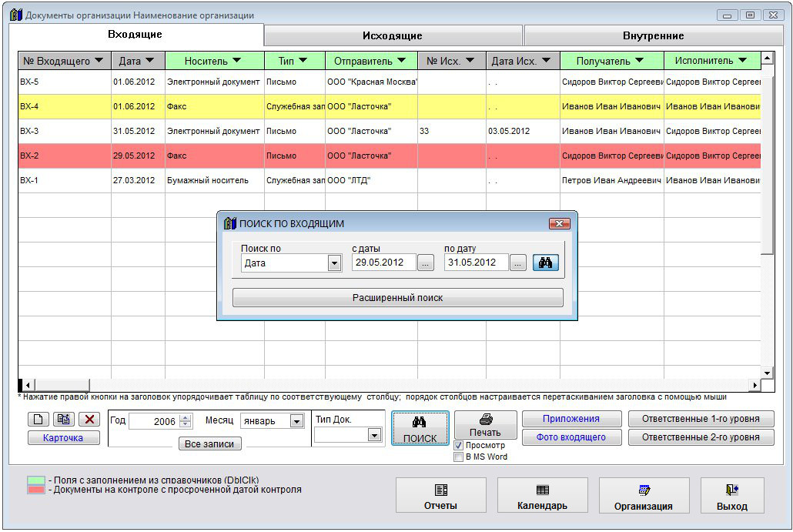Open the Месяц dropdown list

[x=296, y=421]
